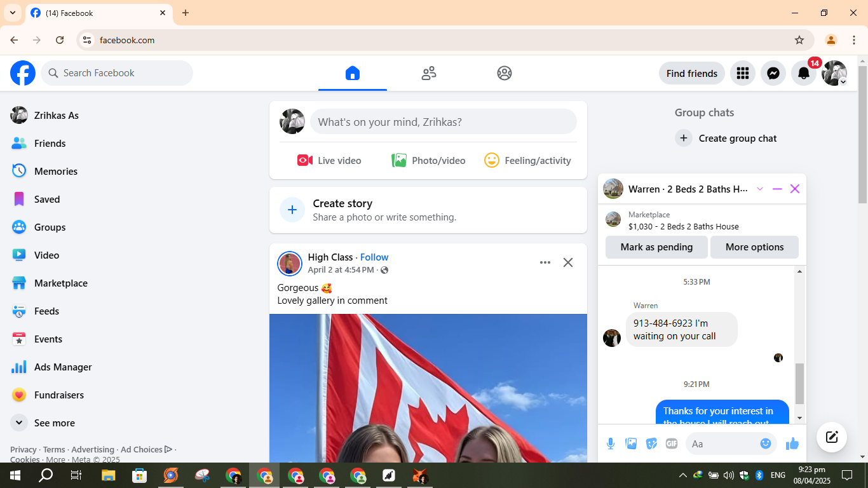The width and height of the screenshot is (868, 488).
Task: Click the chat message Aa field
Action: 723,444
